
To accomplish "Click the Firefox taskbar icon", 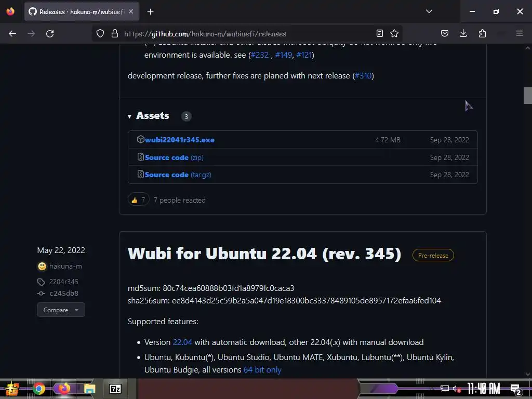I will point(64,389).
